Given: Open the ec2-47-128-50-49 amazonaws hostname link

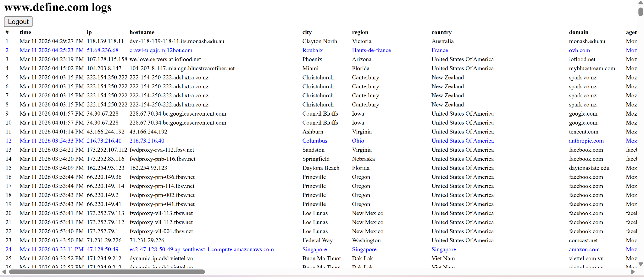Looking at the screenshot, I should pos(202,249).
